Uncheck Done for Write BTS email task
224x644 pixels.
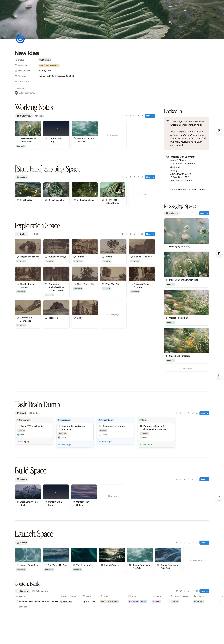pos(18,434)
